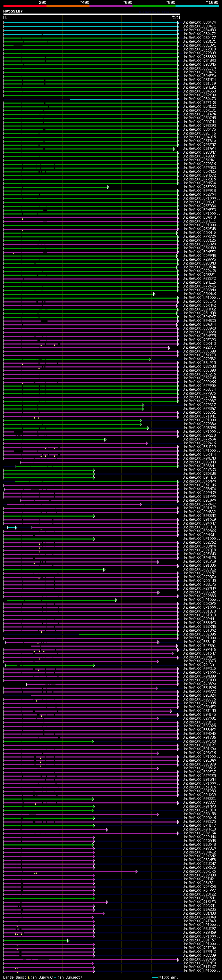Select the UniRef100_Q60EW8 label
Viewport: 222px width, 980px height.
point(199,229)
